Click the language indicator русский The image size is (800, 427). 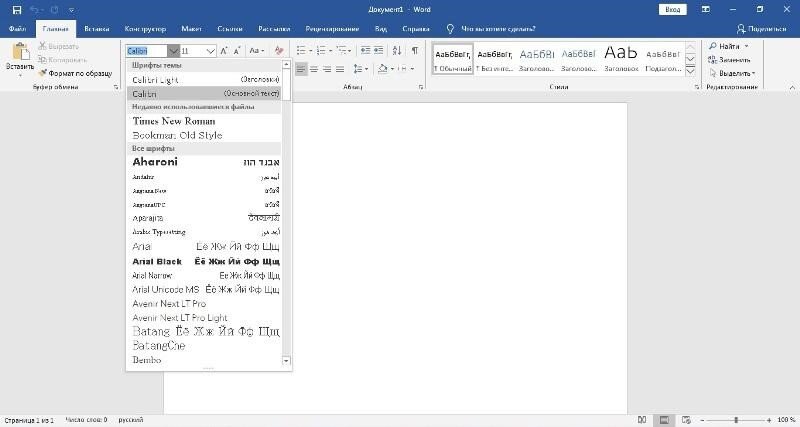click(131, 420)
